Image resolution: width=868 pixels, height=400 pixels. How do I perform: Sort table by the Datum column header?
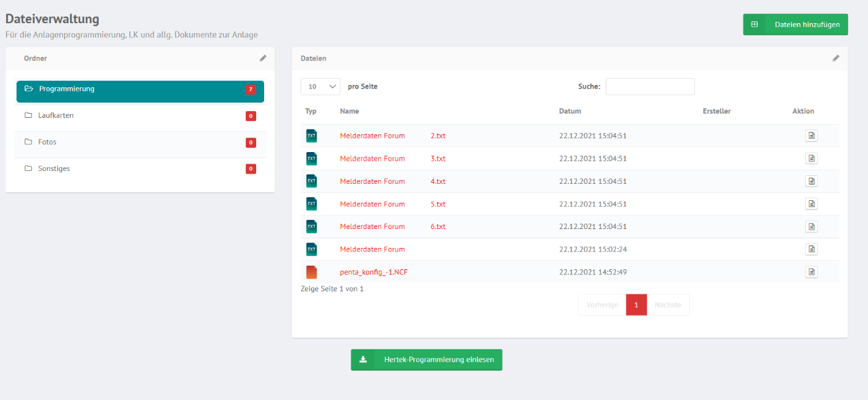pyautogui.click(x=570, y=111)
